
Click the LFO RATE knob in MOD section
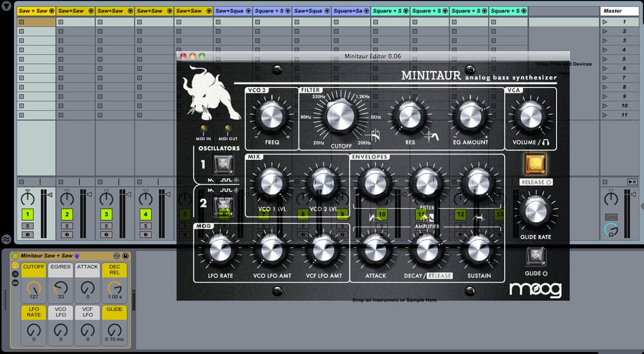point(220,250)
